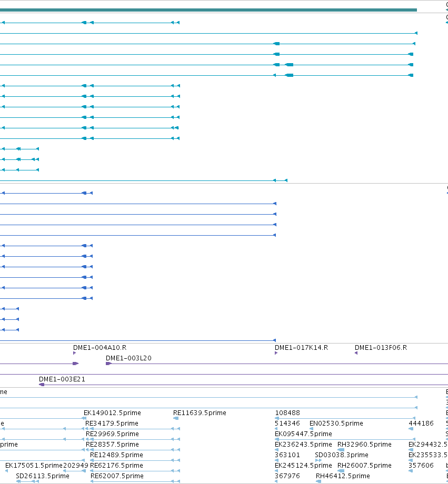Click the EK149012.5prime EST label
This screenshot has height=484, width=448.
tap(112, 412)
